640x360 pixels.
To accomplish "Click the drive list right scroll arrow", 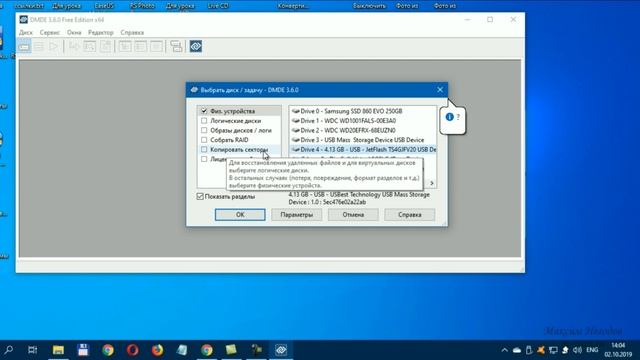I will pyautogui.click(x=432, y=183).
